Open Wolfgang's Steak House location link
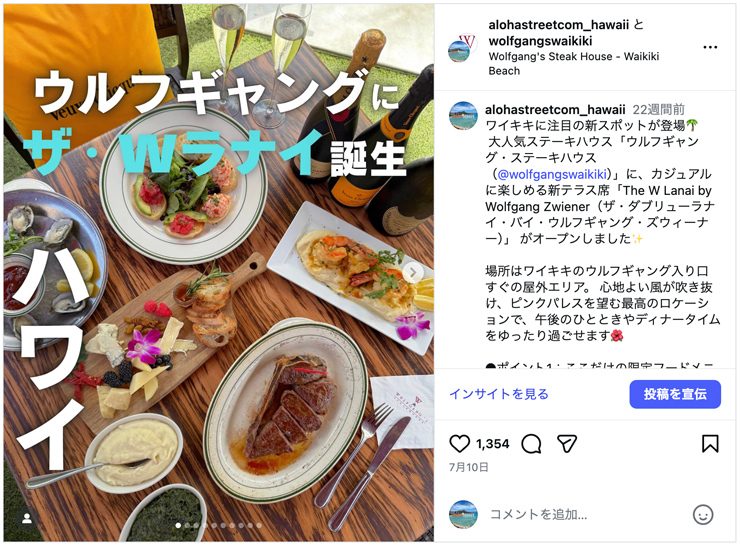The width and height of the screenshot is (740, 547). pos(573,64)
